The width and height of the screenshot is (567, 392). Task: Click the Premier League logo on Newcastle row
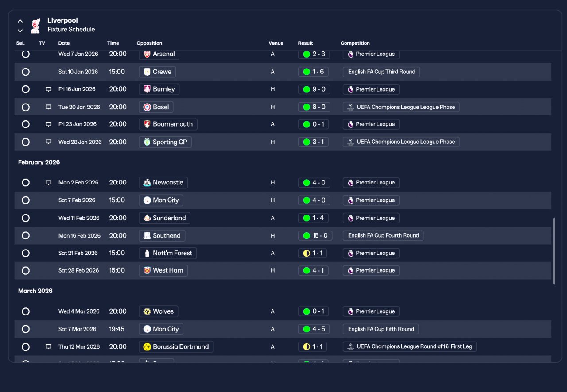click(350, 183)
